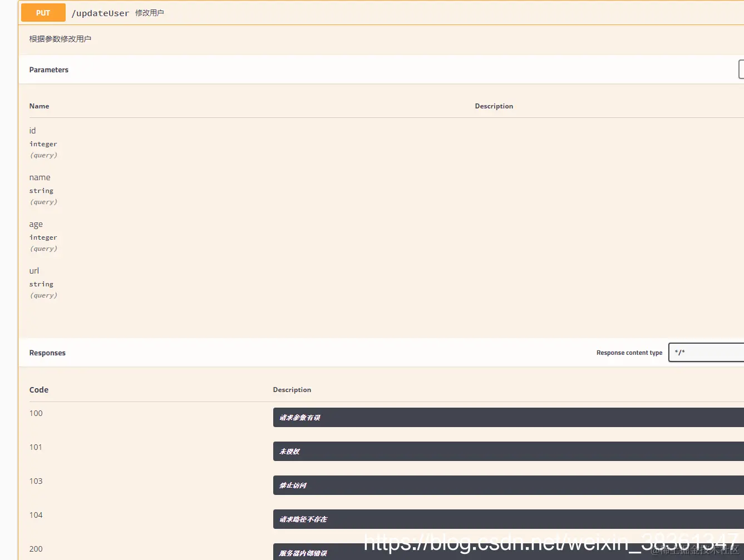Click the orange PUT method badge
The height and width of the screenshot is (560, 744).
(x=43, y=13)
